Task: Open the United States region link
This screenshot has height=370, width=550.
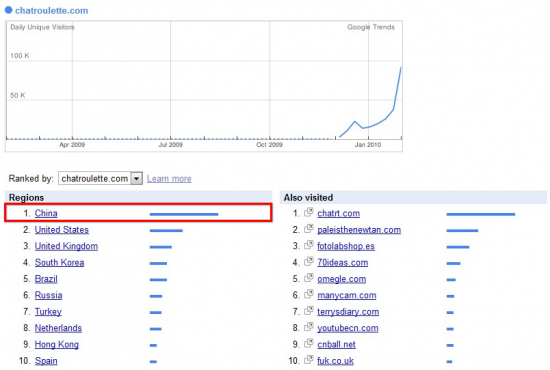Action: (x=62, y=230)
